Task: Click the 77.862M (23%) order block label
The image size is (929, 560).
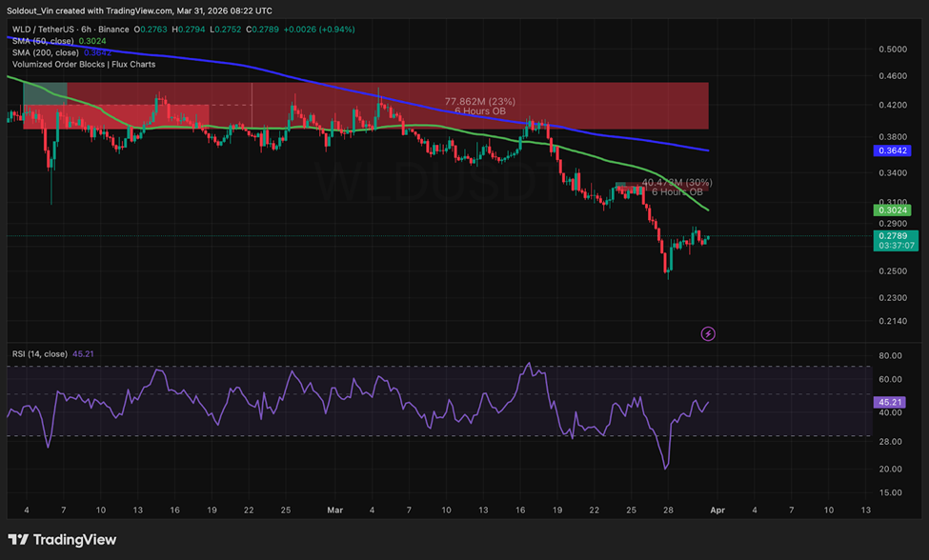Action: tap(480, 101)
